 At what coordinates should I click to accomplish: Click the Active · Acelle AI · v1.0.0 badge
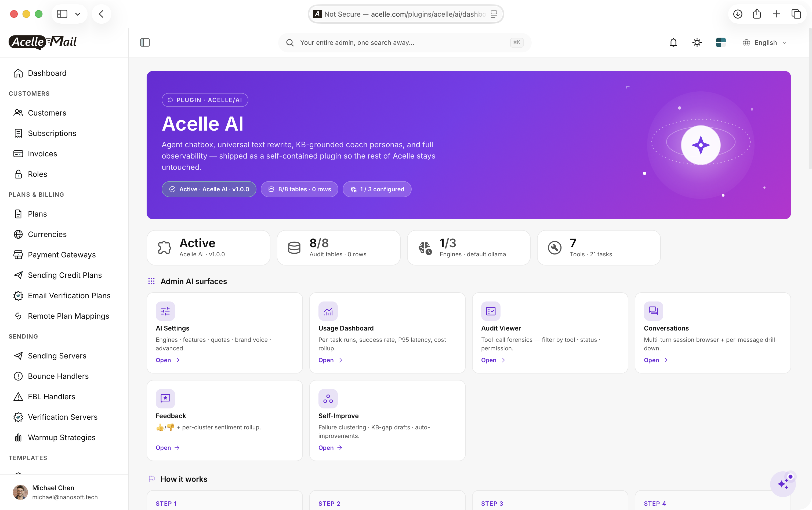(209, 189)
